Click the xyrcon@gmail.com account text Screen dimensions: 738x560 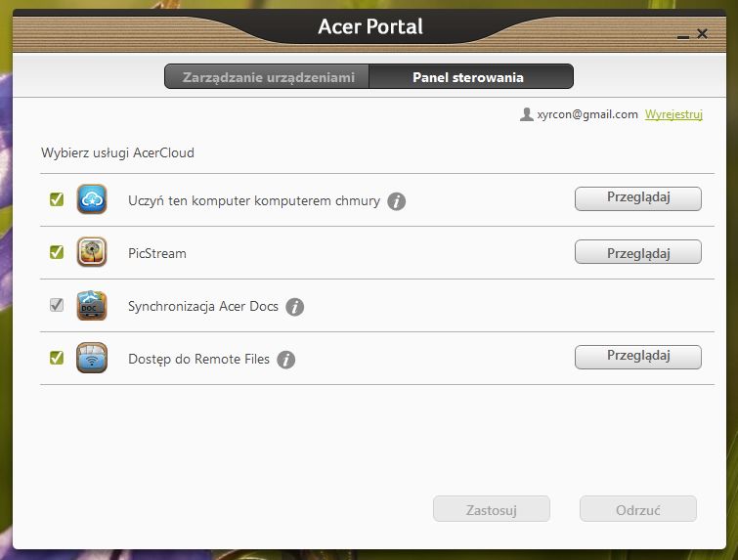[587, 114]
